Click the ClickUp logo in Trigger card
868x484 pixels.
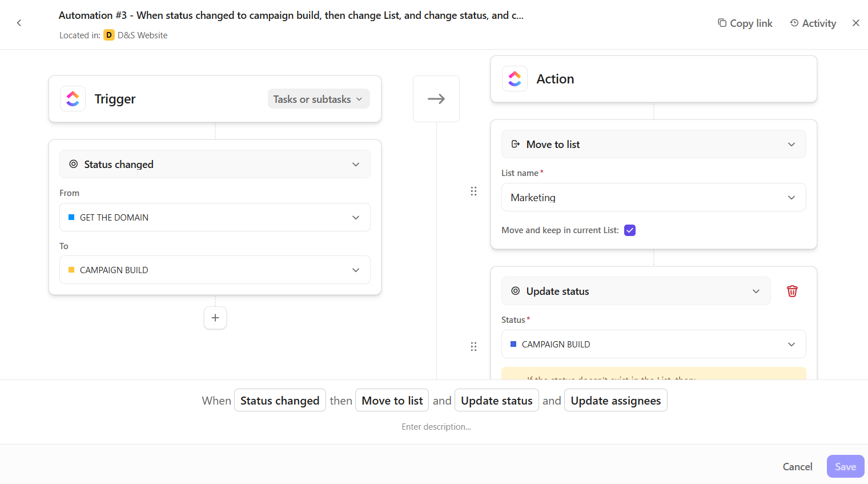tap(73, 99)
